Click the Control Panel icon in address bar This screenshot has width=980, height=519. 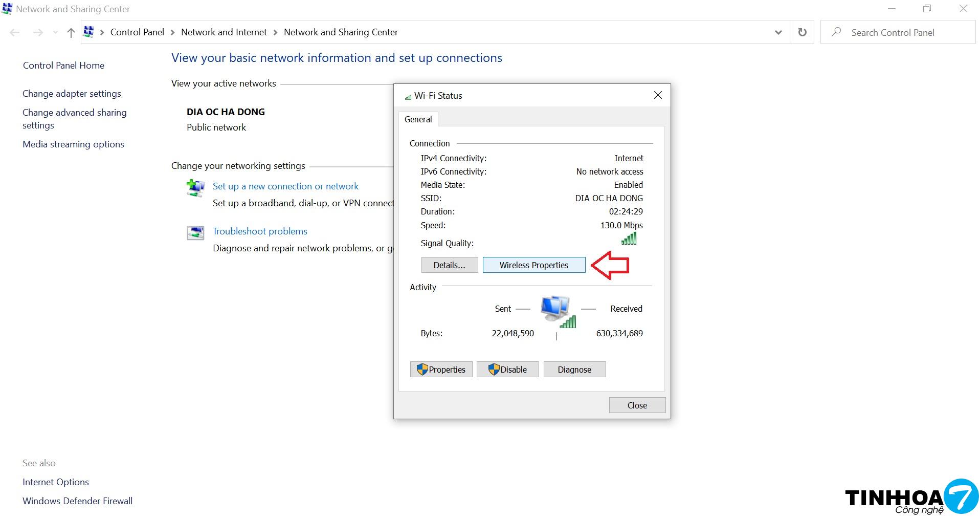[x=88, y=32]
